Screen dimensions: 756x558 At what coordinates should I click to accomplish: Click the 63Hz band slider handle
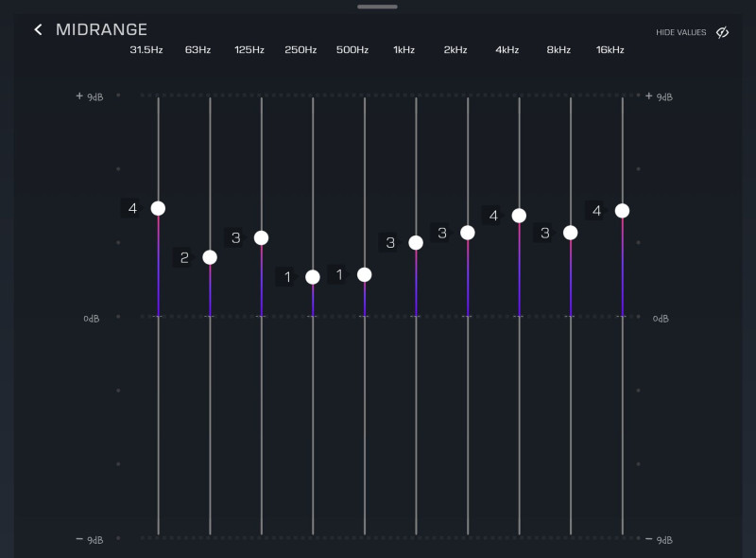coord(210,257)
